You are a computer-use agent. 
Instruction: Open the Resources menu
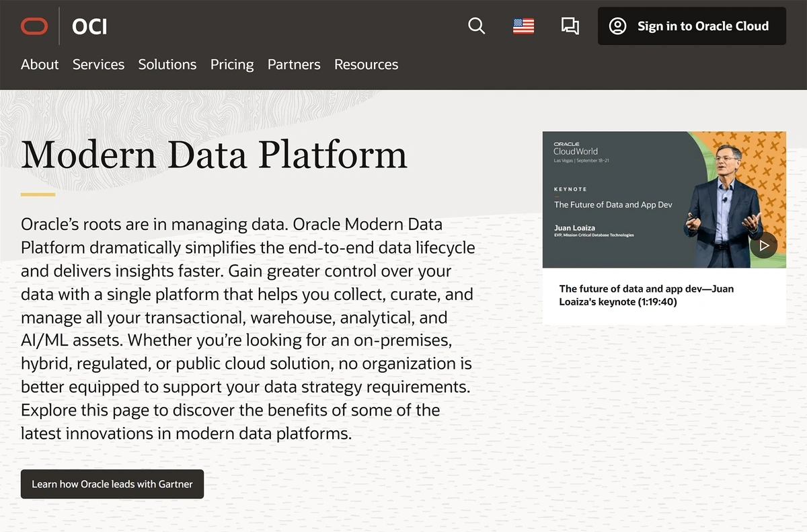(x=367, y=65)
